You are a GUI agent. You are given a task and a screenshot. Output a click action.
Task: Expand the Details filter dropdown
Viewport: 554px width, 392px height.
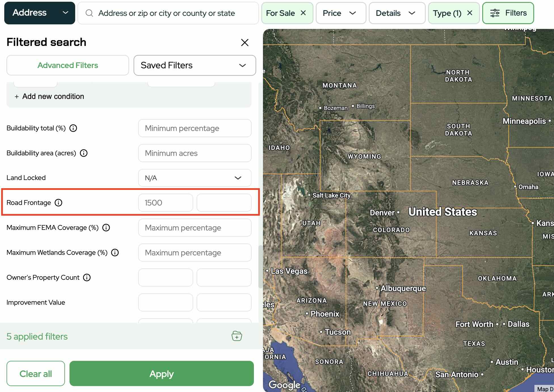(x=396, y=13)
